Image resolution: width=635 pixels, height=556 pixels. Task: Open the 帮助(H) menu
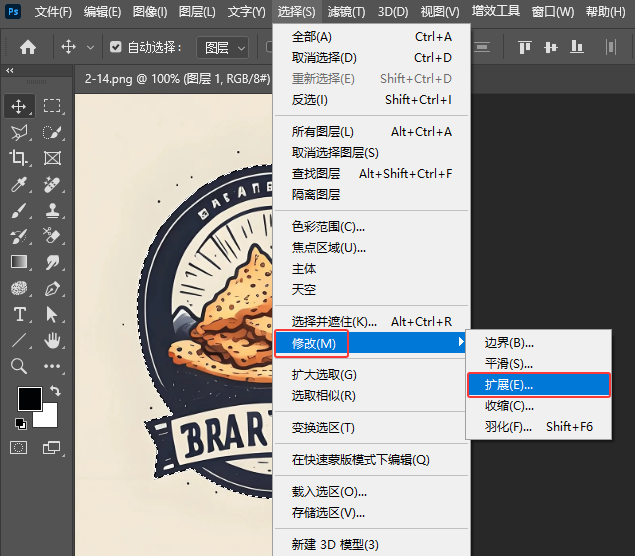click(x=605, y=12)
